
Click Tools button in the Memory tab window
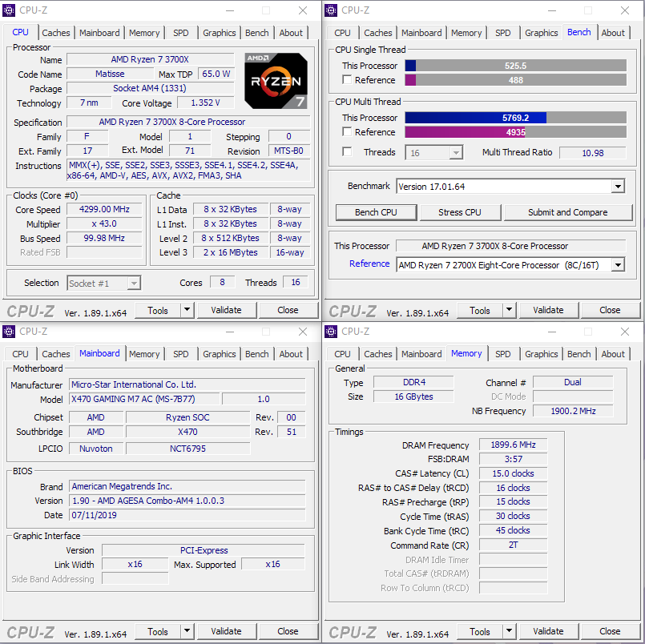pyautogui.click(x=480, y=631)
